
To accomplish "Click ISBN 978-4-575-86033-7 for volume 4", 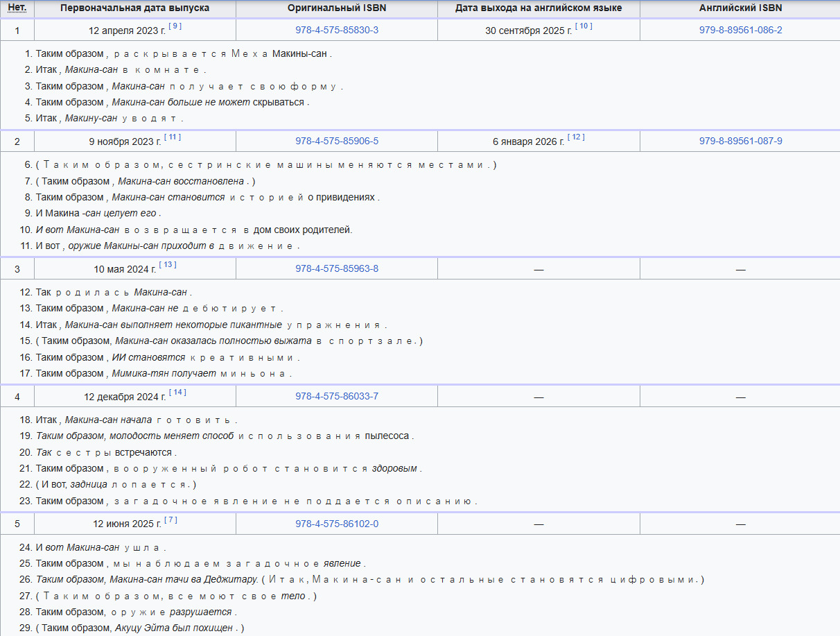I will [337, 397].
